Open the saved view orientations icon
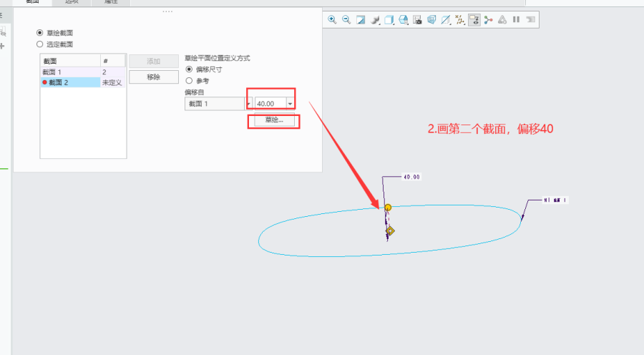 pyautogui.click(x=389, y=20)
